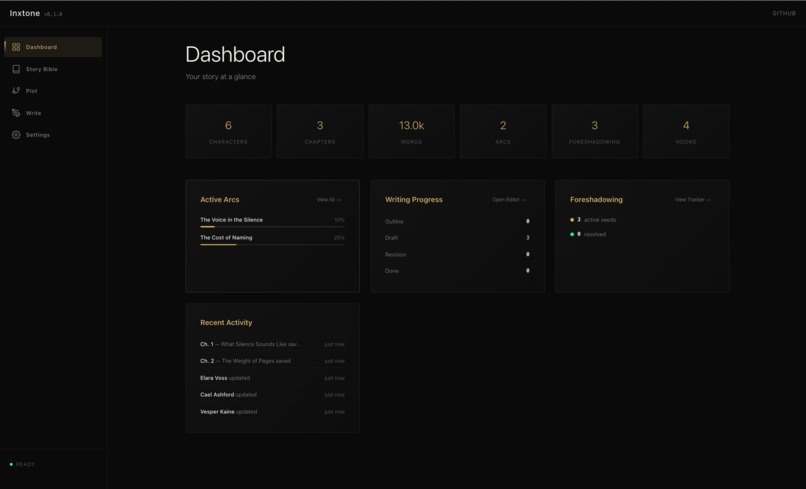The width and height of the screenshot is (806, 489).
Task: Click View Tracker in Foreshadowing
Action: pyautogui.click(x=693, y=200)
